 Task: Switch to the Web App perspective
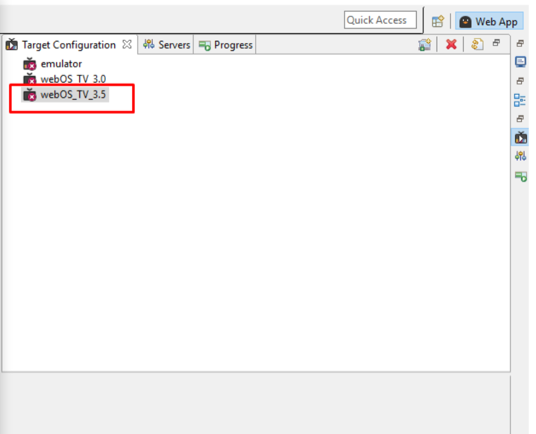(489, 22)
